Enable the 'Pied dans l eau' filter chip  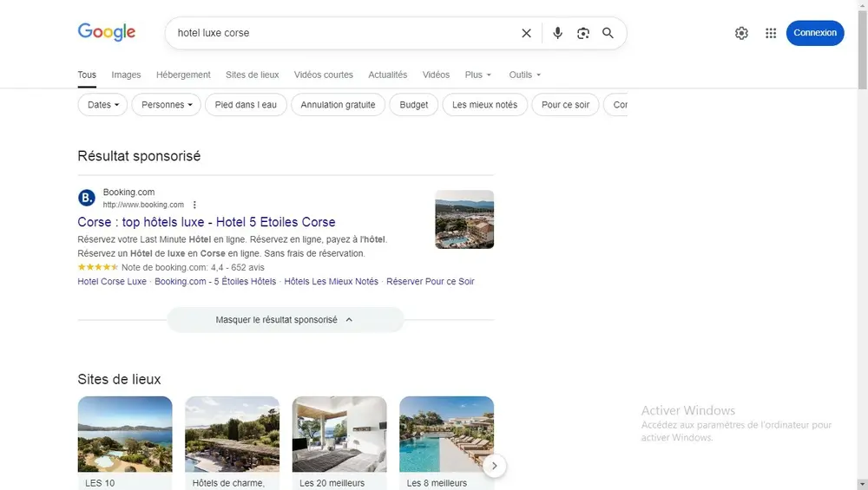pyautogui.click(x=246, y=105)
